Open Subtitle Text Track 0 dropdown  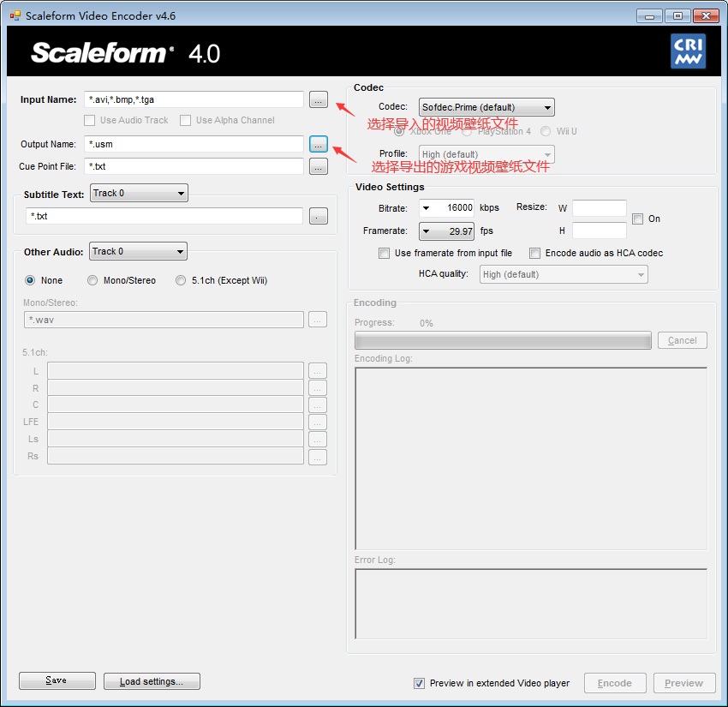pos(139,193)
